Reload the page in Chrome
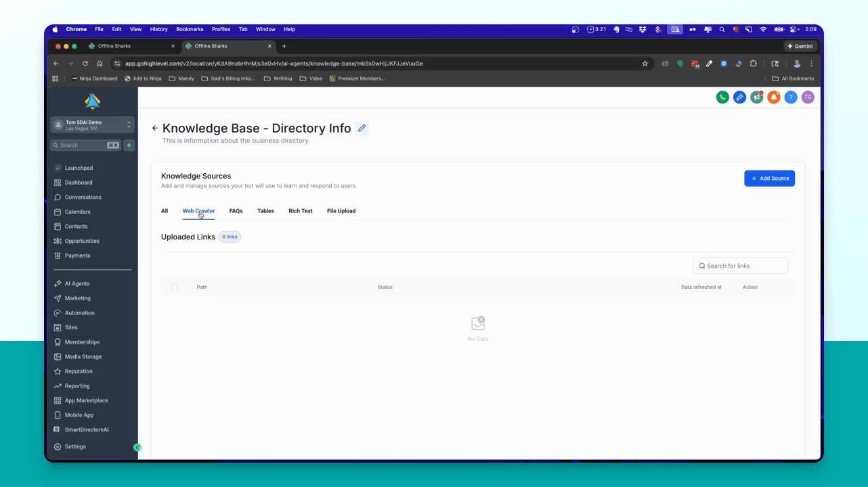 click(85, 64)
